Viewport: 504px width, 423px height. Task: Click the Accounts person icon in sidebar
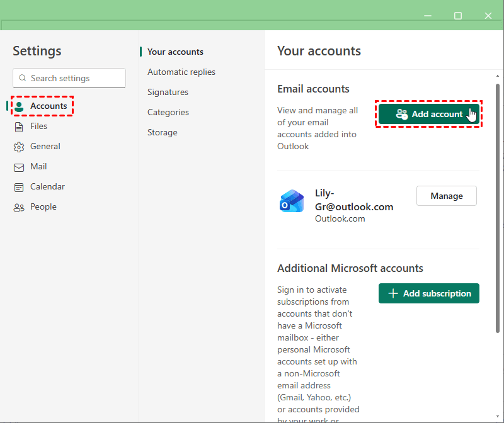tap(20, 106)
